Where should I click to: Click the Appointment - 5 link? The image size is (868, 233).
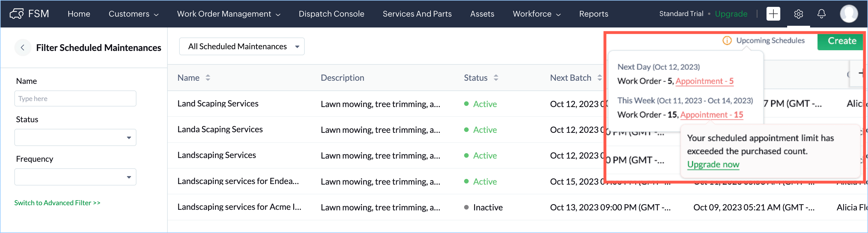(x=704, y=81)
